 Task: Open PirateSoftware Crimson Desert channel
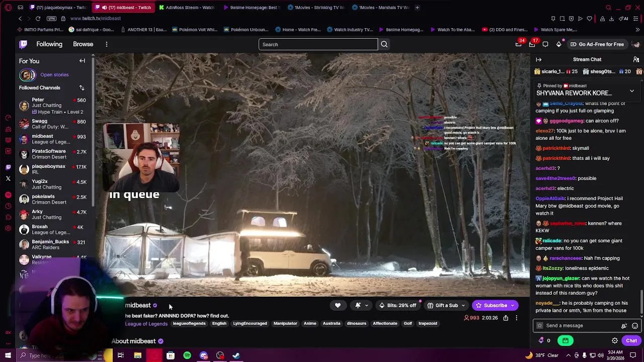click(x=53, y=154)
